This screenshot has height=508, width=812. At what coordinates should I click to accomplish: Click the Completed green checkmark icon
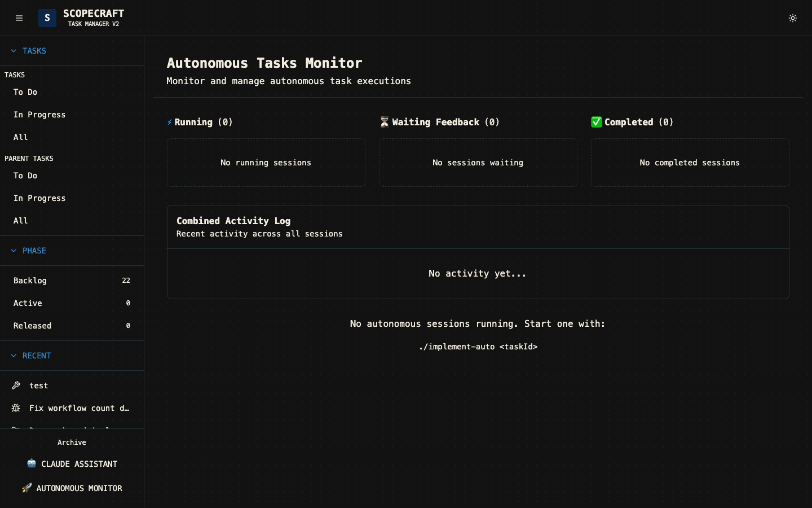tap(597, 122)
